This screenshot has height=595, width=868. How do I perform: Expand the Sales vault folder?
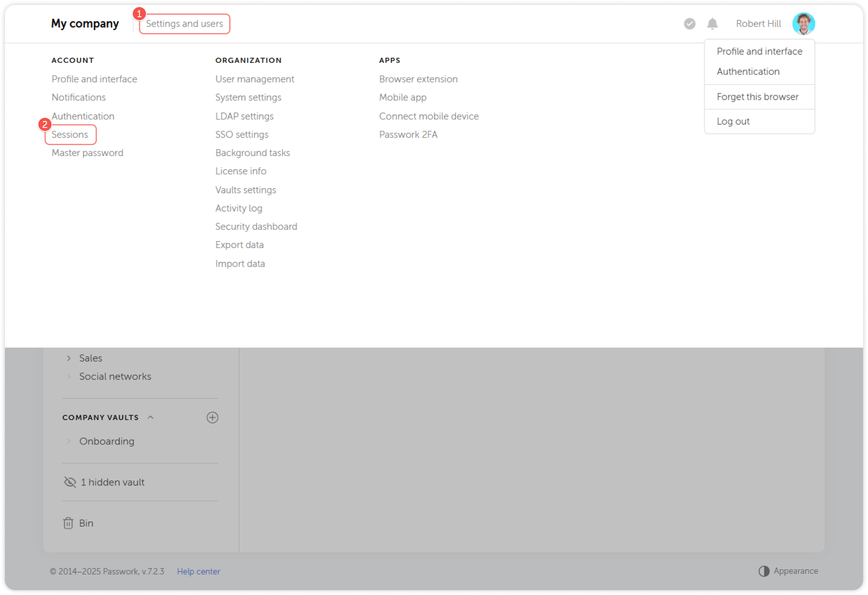point(69,358)
